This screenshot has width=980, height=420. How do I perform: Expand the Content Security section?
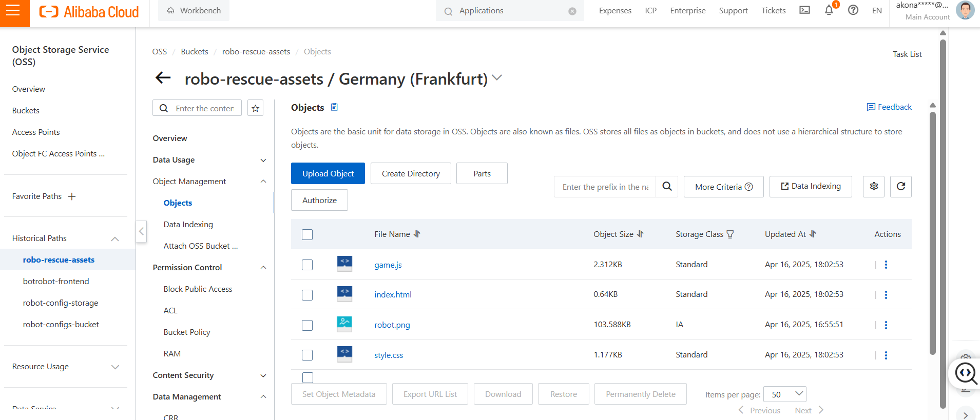click(263, 375)
